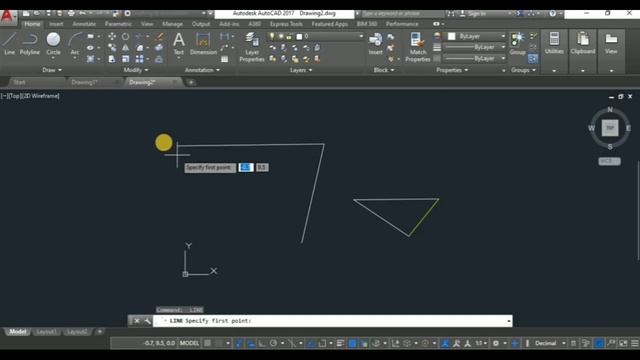Screen dimensions: 640x360
Task: Expand the Modify panel
Action: [x=136, y=70]
